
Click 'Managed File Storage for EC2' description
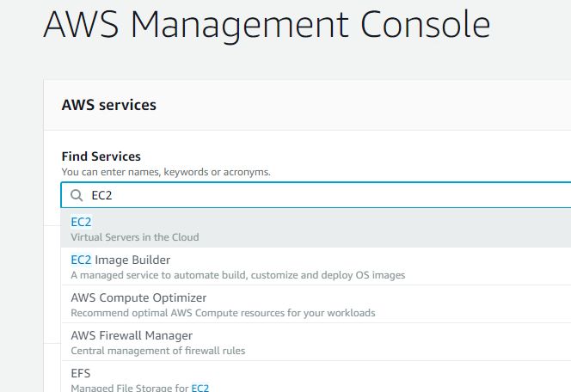coord(140,388)
